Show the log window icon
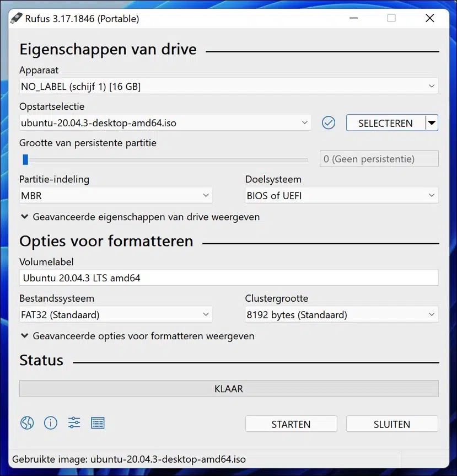This screenshot has height=476, width=457. tap(98, 422)
